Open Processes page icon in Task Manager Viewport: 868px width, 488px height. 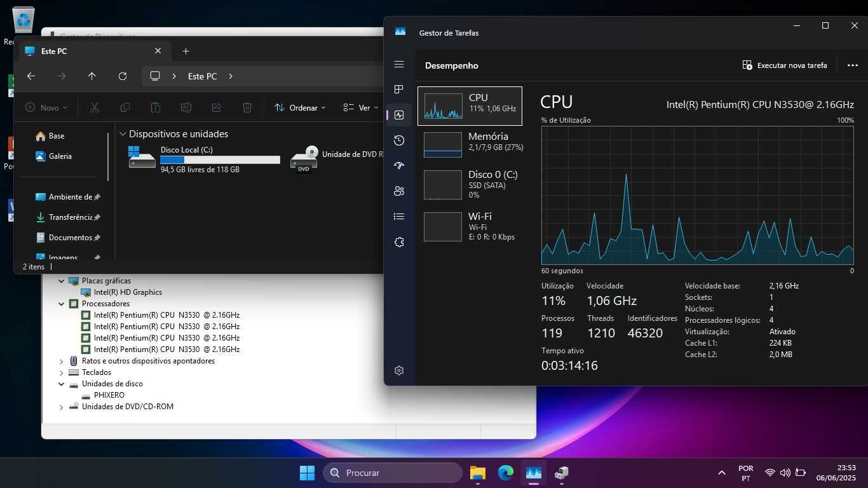click(399, 90)
